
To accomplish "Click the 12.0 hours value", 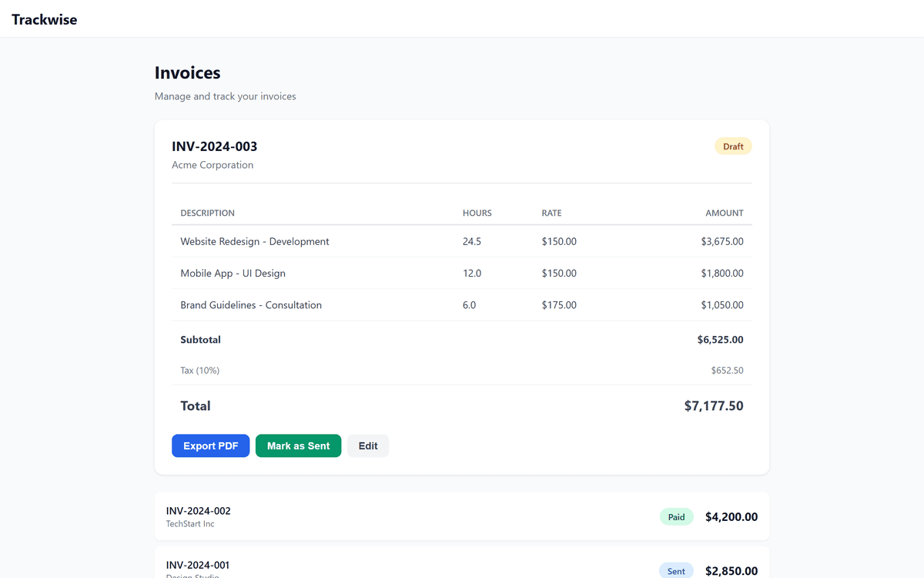I will (472, 273).
